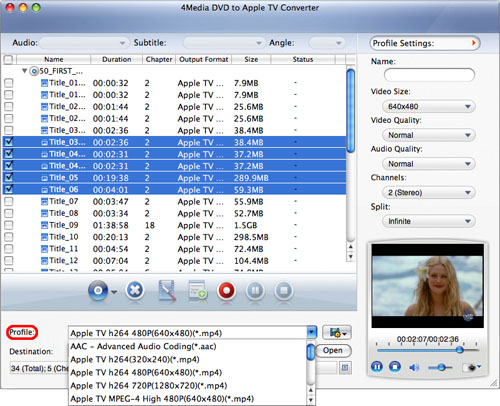Check the Title_12 checkbox
The height and width of the screenshot is (406, 500).
[x=9, y=261]
